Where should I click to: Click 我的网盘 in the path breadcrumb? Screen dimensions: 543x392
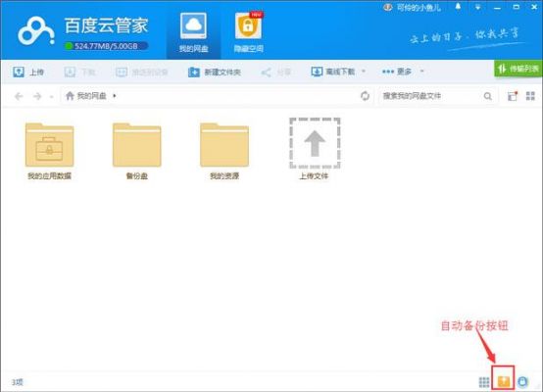pyautogui.click(x=91, y=96)
